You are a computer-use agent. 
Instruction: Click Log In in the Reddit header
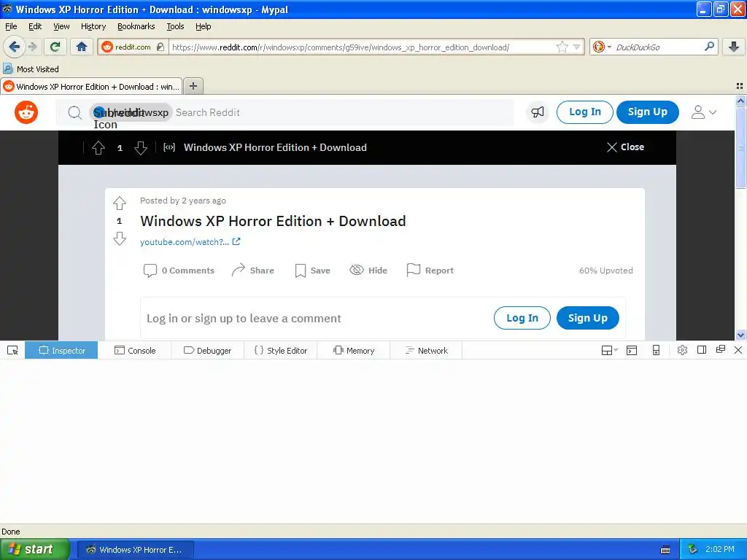[x=584, y=112]
